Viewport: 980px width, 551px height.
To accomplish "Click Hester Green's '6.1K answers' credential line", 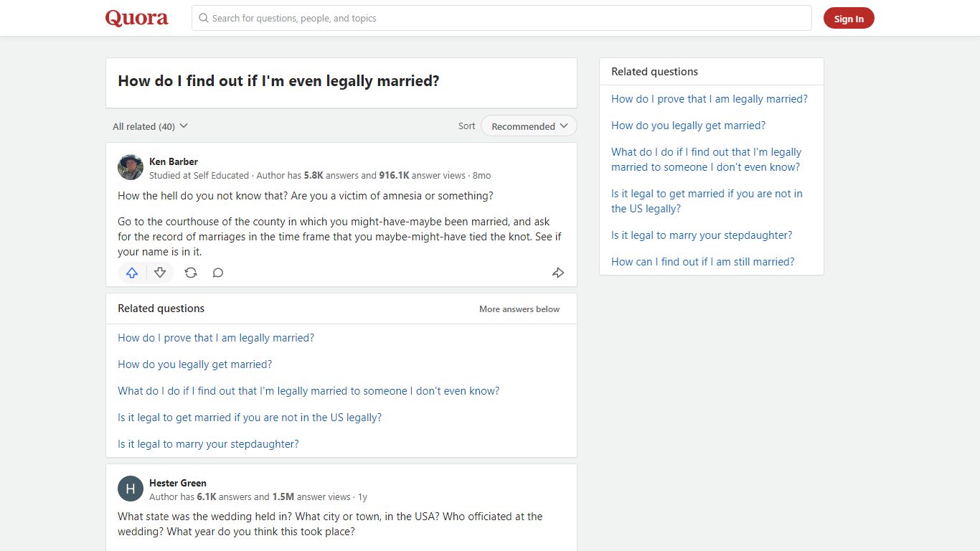I will pos(250,496).
